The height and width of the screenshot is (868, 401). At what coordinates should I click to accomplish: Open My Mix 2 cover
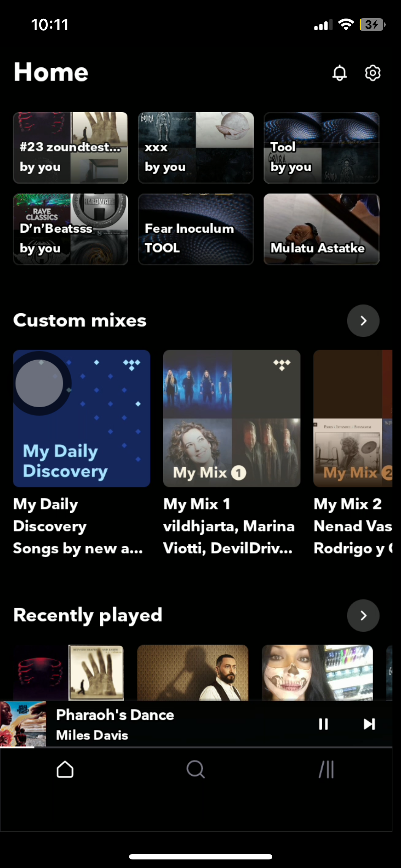(x=353, y=418)
